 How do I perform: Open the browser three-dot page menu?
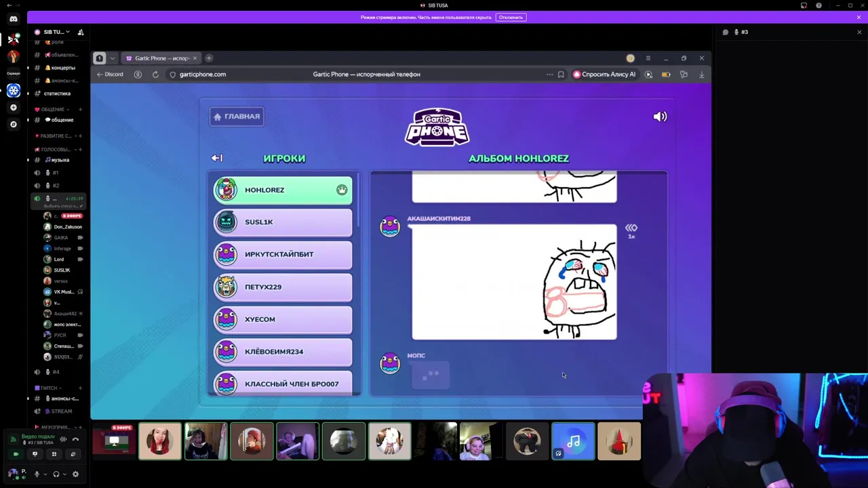[549, 75]
